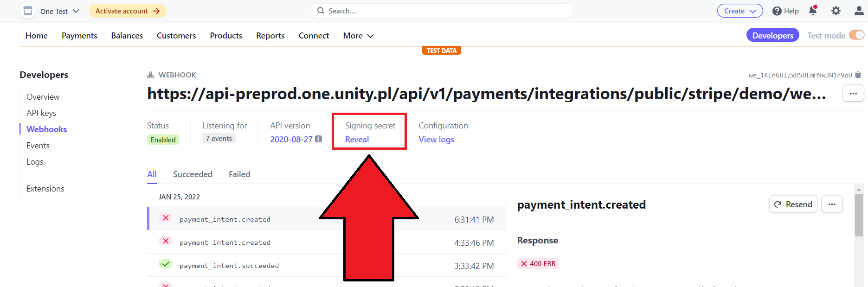
Task: Open Events in sidebar
Action: pos(38,146)
